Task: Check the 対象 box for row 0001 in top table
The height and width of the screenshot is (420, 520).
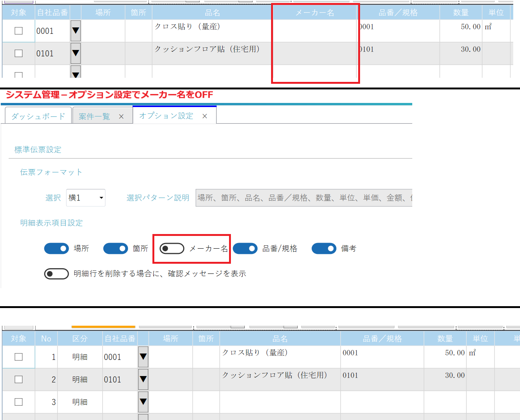Action: (x=18, y=31)
